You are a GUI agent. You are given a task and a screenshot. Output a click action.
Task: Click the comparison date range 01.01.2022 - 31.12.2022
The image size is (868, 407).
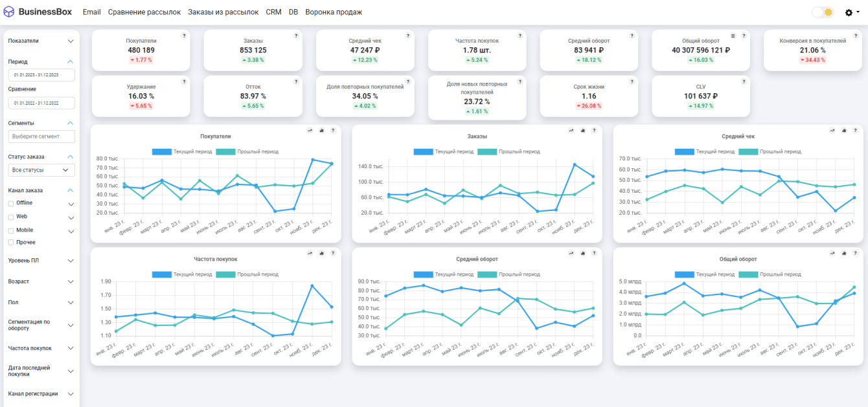[41, 103]
